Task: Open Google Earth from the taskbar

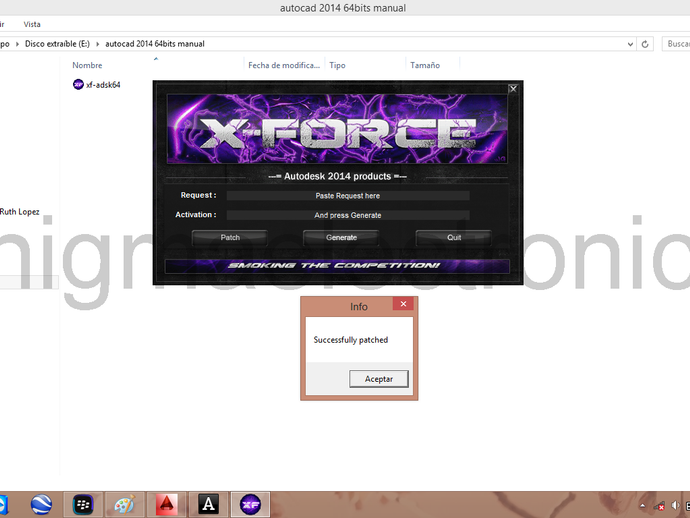Action: (41, 504)
